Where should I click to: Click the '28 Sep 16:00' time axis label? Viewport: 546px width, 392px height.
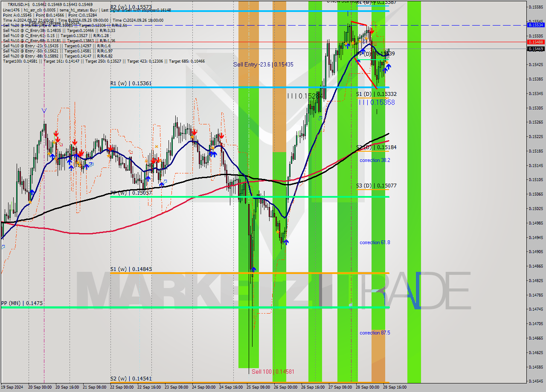pos(395,387)
